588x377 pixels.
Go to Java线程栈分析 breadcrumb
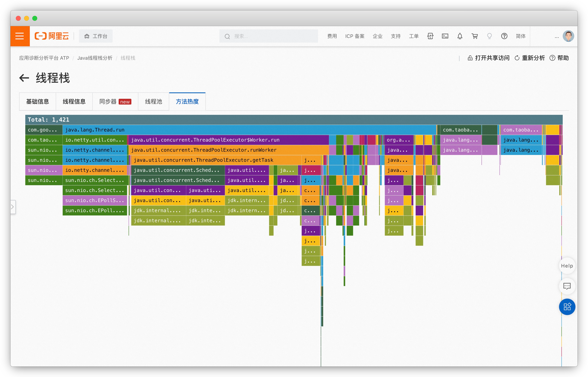[x=95, y=58]
